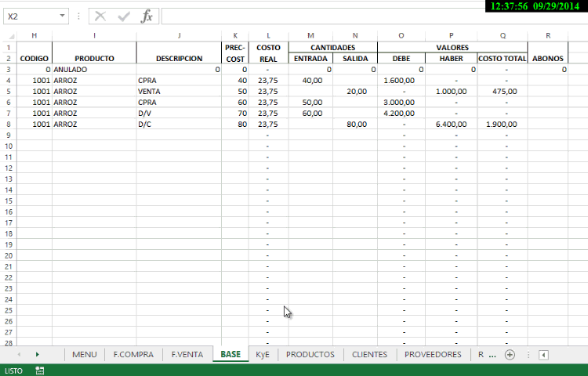
Task: Click the DEBE header cell
Action: pyautogui.click(x=401, y=59)
